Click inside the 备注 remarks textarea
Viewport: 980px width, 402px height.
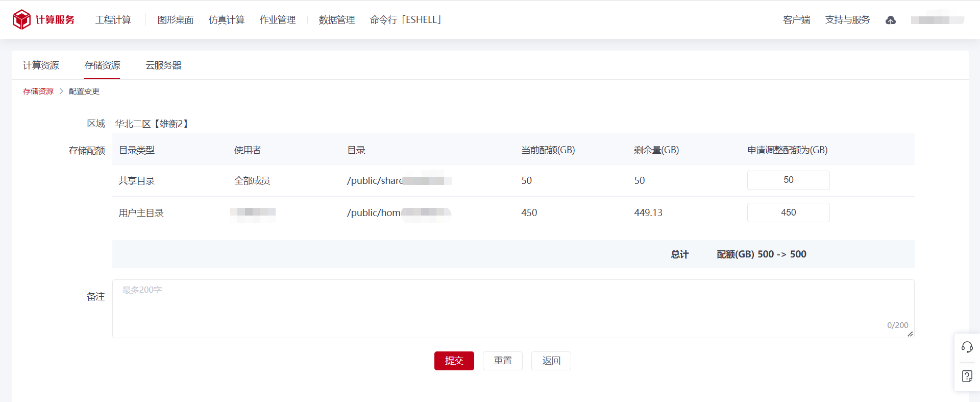(513, 309)
